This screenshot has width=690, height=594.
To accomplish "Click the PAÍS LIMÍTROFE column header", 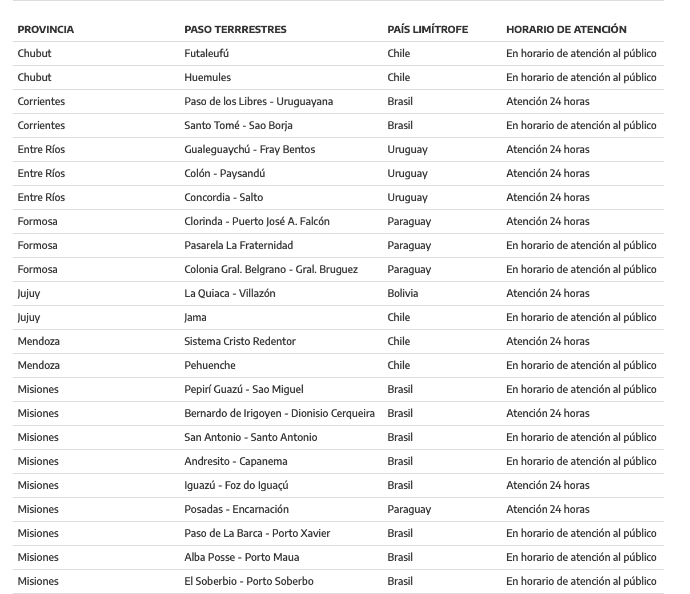I will click(428, 29).
